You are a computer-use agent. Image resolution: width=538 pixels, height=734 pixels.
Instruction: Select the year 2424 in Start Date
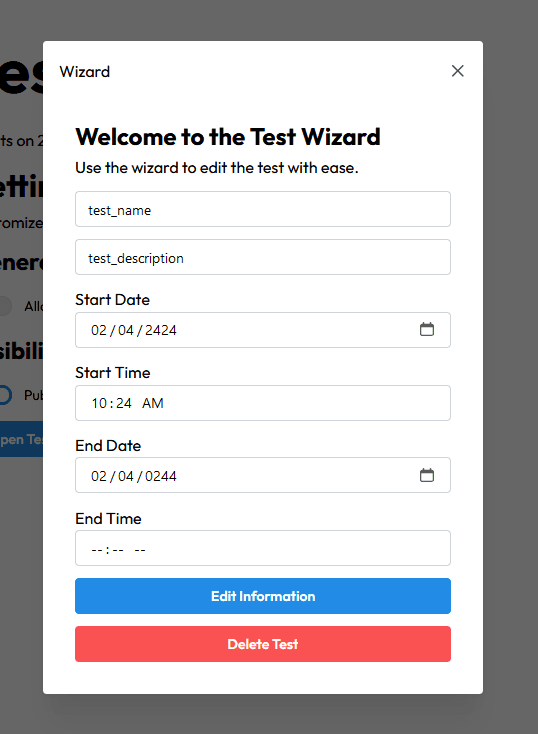tap(161, 330)
